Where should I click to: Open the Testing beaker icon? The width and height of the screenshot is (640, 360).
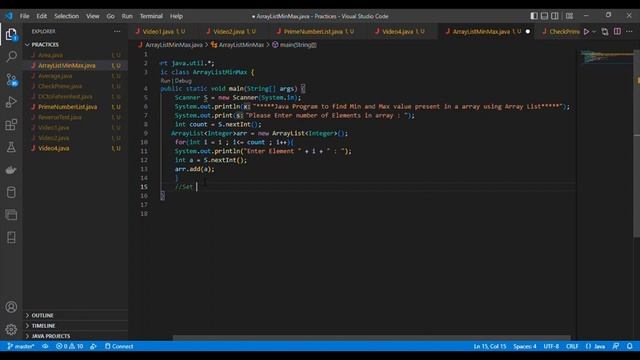pyautogui.click(x=11, y=147)
